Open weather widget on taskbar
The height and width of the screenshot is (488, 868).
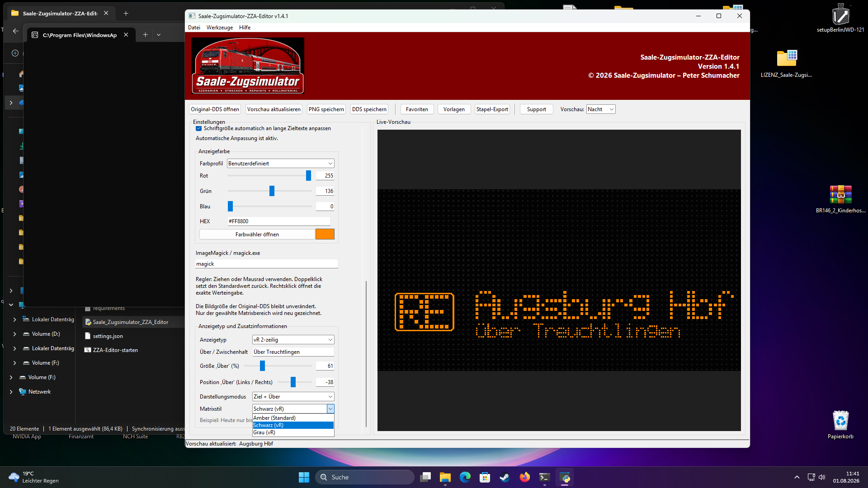[34, 477]
